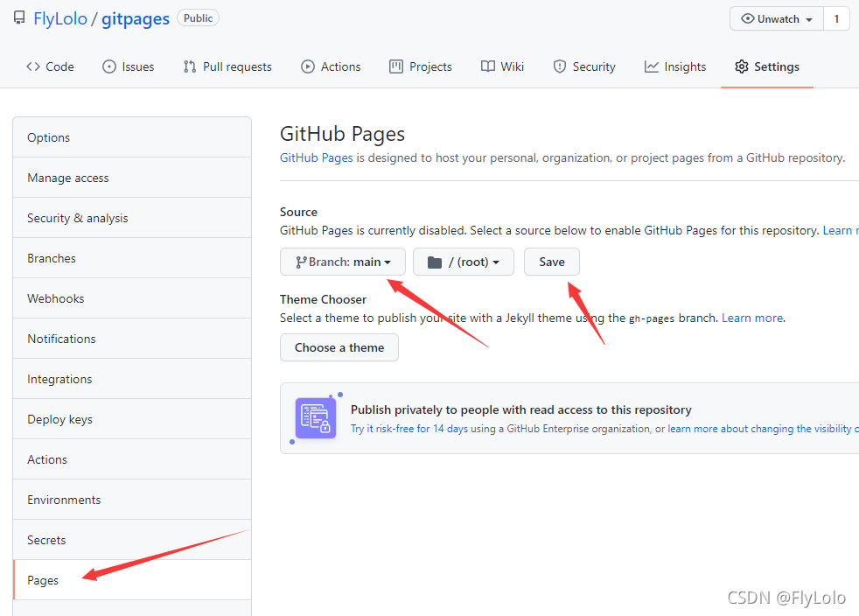Open Actions in settings sidebar
This screenshot has height=616, width=859.
pyautogui.click(x=132, y=459)
